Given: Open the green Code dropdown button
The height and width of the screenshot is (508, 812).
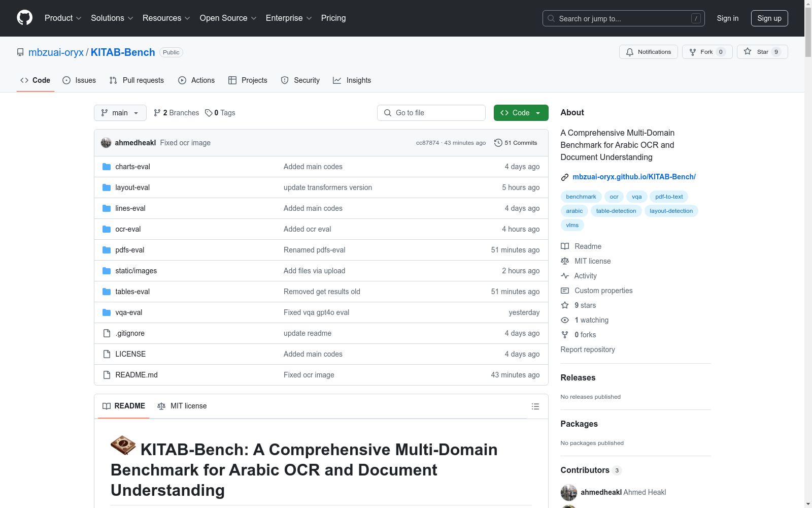Looking at the screenshot, I should [521, 113].
